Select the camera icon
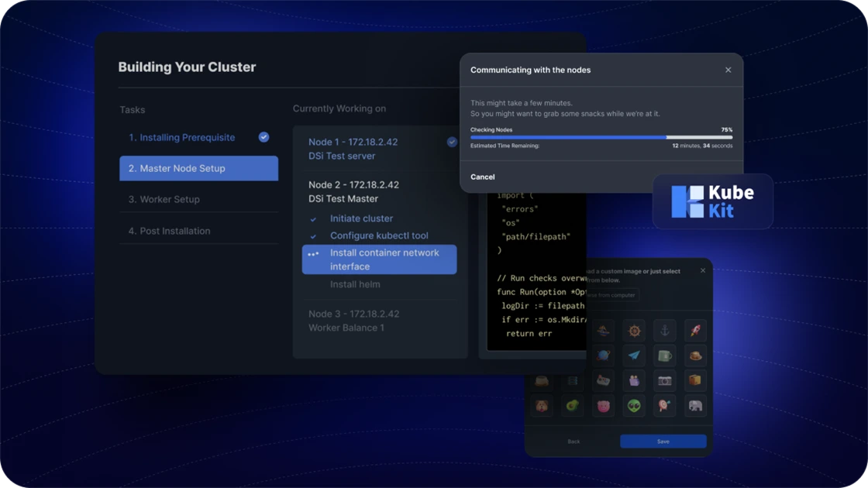 (x=664, y=380)
